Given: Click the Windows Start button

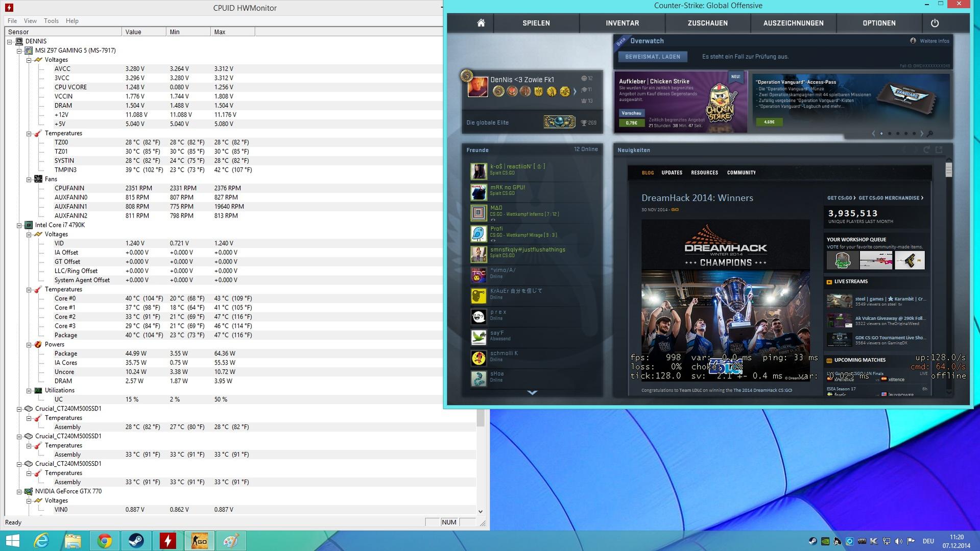Looking at the screenshot, I should pos(12,541).
